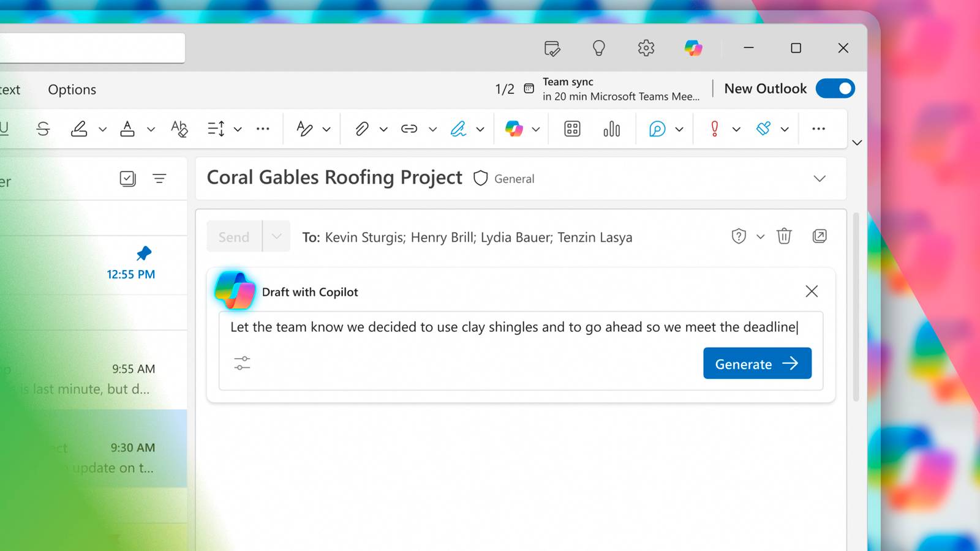Open the lightbulb tips icon
The height and width of the screenshot is (551, 980).
598,48
